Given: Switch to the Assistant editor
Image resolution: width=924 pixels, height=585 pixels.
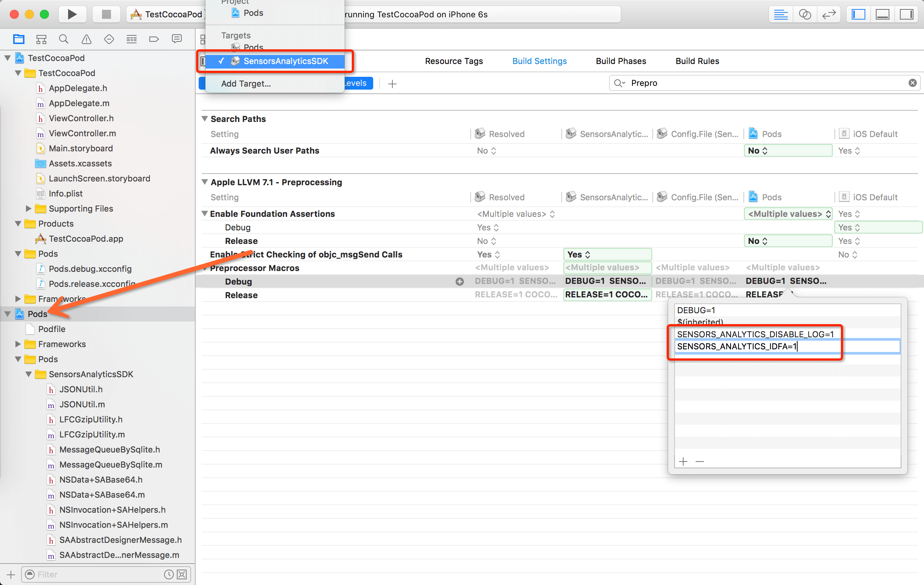Looking at the screenshot, I should pos(805,15).
